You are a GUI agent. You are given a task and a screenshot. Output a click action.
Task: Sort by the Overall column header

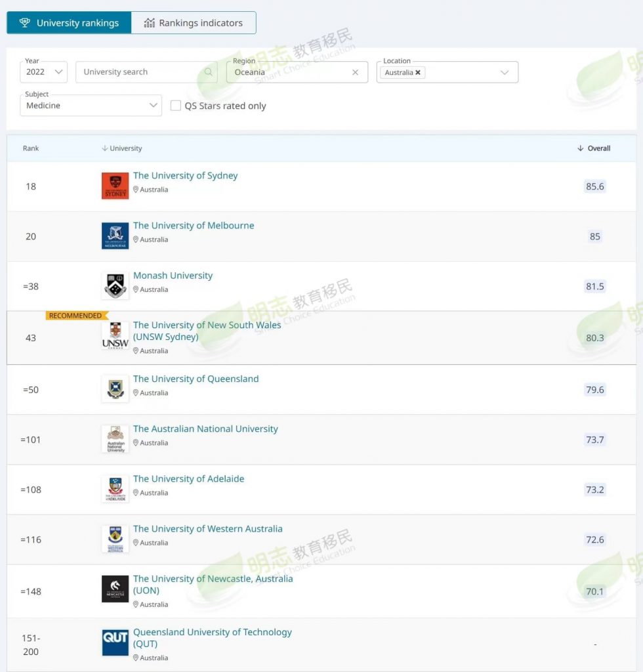click(594, 148)
